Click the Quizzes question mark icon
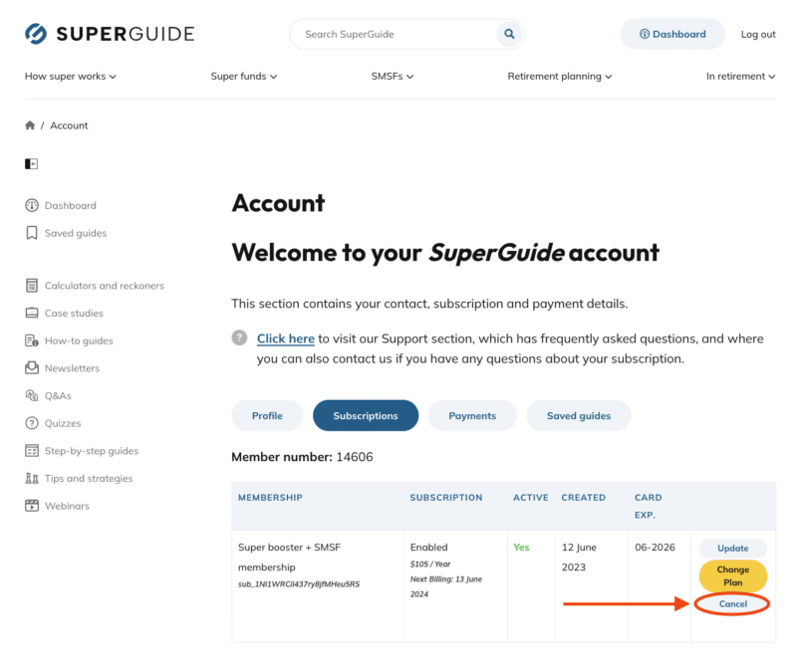This screenshot has width=800, height=672. 32,423
